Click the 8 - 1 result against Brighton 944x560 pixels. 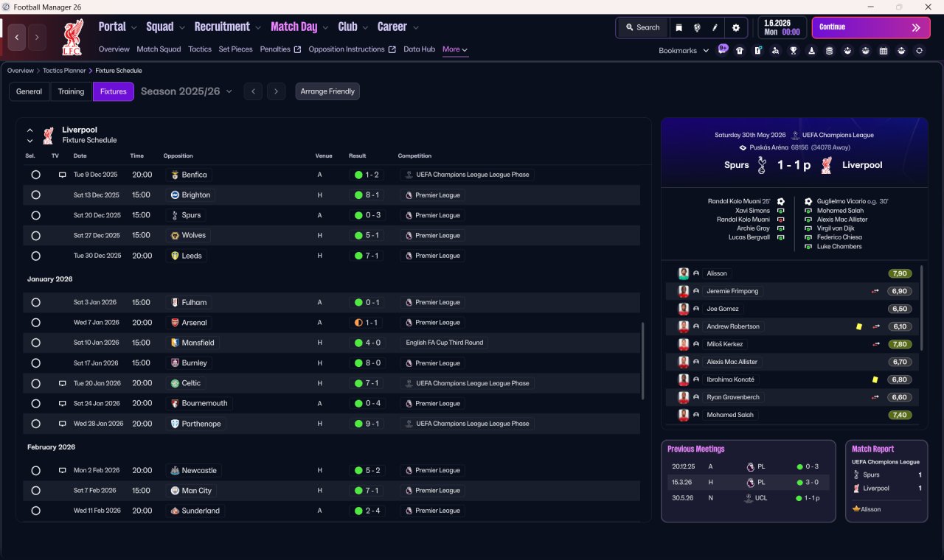[x=367, y=195]
